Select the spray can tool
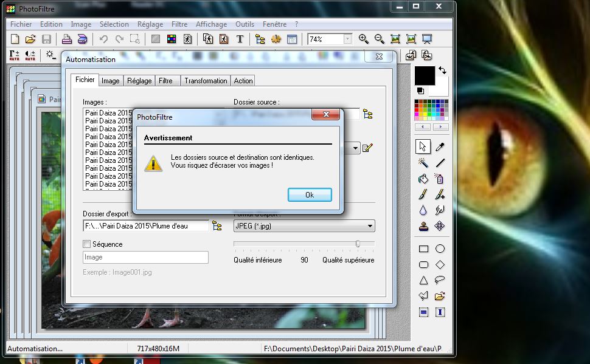Viewport: 590px width, 364px height. click(x=440, y=179)
